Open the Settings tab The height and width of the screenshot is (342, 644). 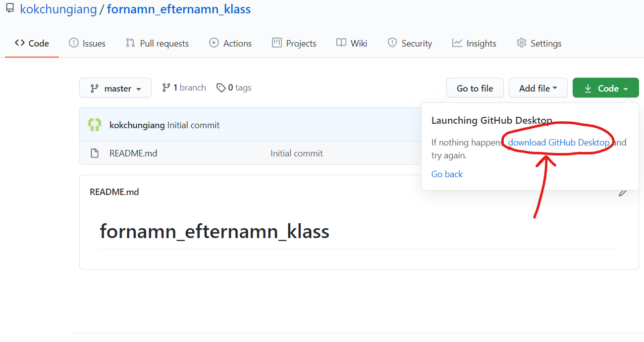coord(539,44)
